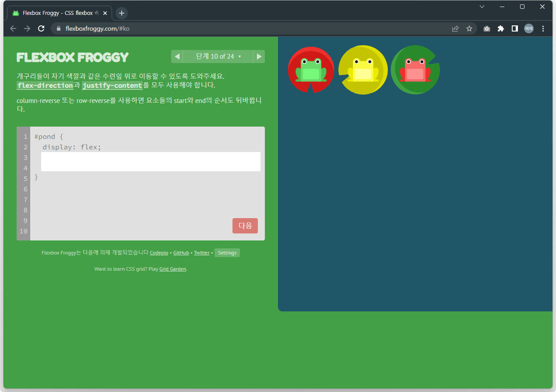556x392 pixels.
Task: Minimize the browser window
Action: pyautogui.click(x=502, y=7)
